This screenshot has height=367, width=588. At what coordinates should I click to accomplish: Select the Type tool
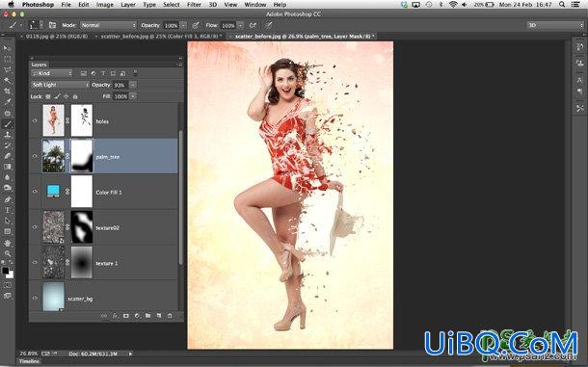click(x=8, y=210)
